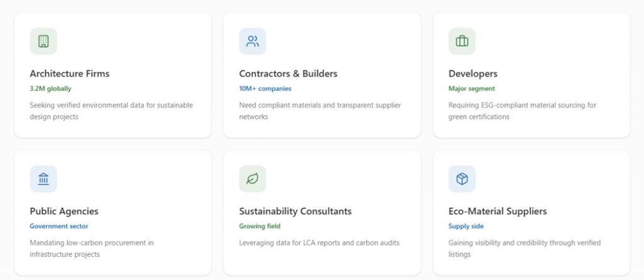Select the Eco-Material Suppliers heading
The image size is (644, 280).
(x=497, y=211)
